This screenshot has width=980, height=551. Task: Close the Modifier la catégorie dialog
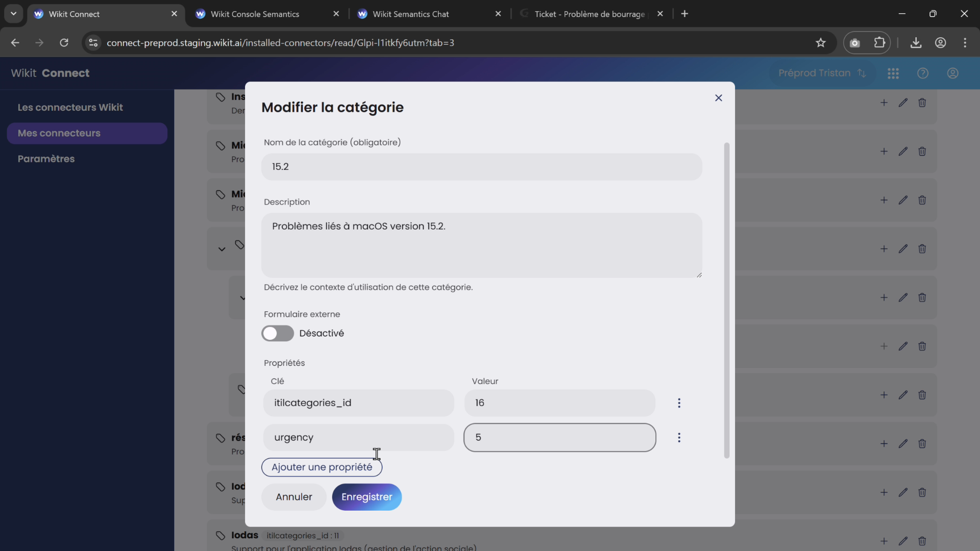coord(718,98)
